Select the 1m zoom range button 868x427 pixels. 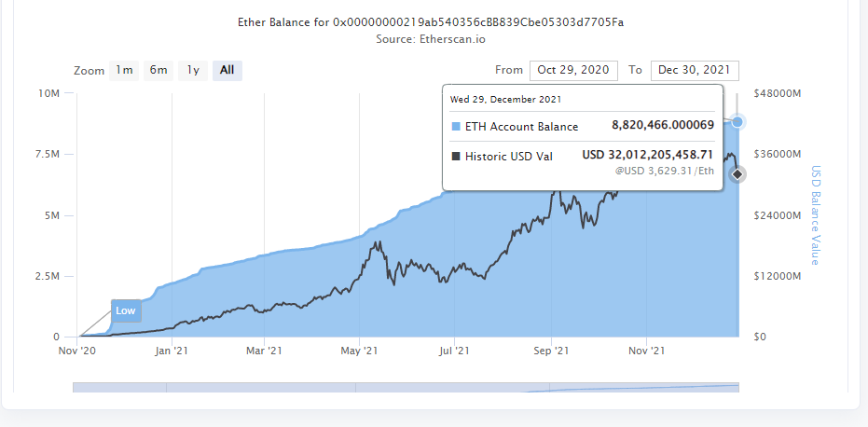[x=124, y=70]
